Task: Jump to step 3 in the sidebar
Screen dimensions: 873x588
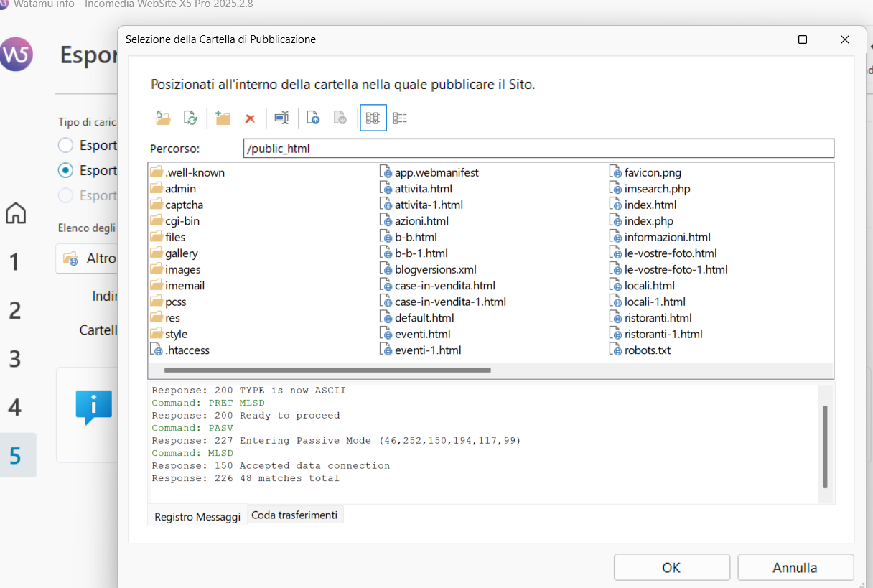Action: coord(14,359)
